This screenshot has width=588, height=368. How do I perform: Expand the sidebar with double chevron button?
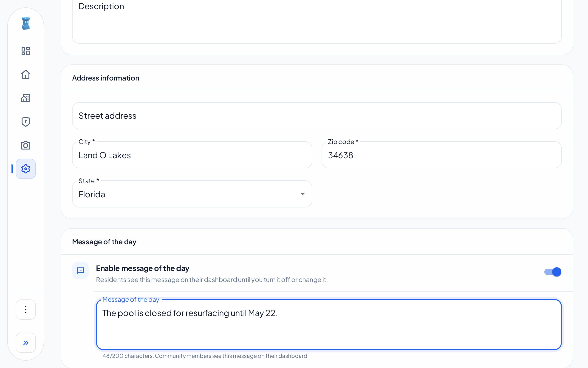[25, 343]
